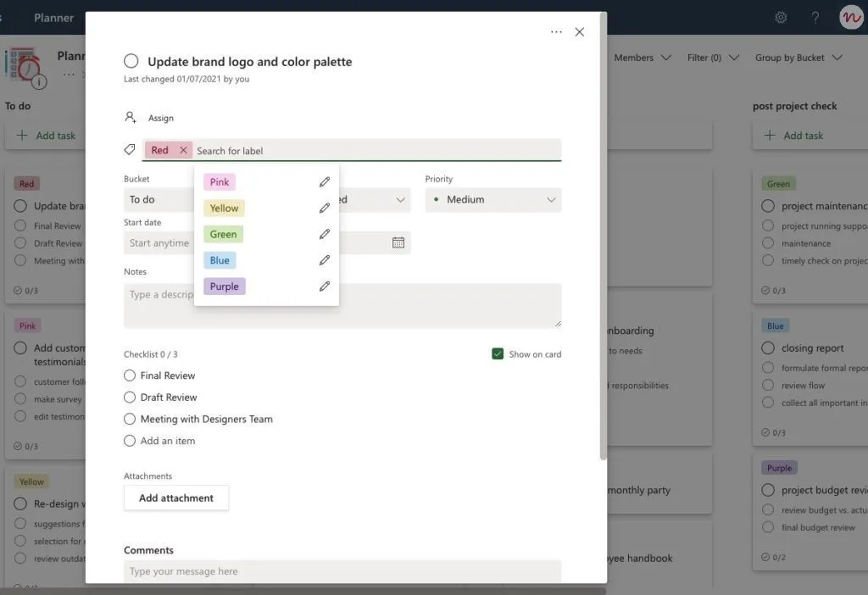This screenshot has width=868, height=595.
Task: Mark Final Review checklist item complete
Action: point(130,375)
